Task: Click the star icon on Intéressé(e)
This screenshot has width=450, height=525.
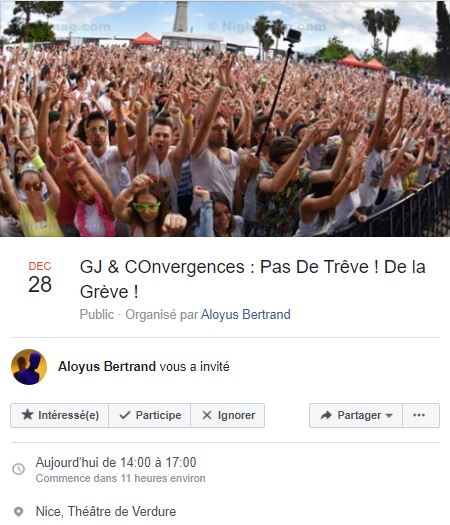Action: pyautogui.click(x=27, y=415)
